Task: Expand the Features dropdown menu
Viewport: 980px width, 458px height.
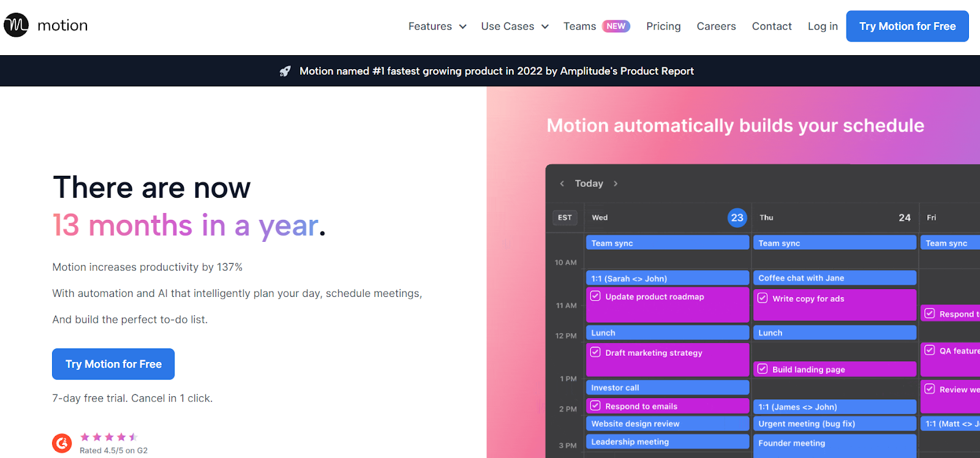Action: 437,26
